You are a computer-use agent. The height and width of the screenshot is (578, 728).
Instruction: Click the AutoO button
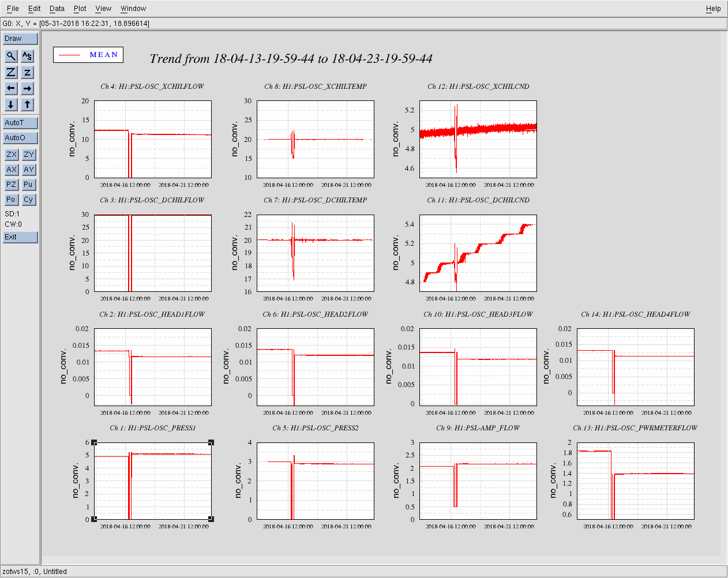pyautogui.click(x=20, y=138)
